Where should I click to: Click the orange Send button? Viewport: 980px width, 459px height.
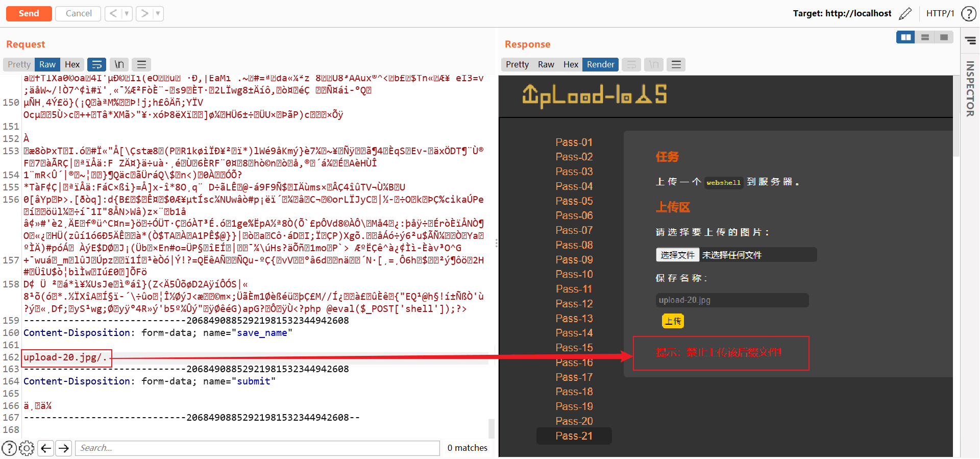tap(29, 13)
